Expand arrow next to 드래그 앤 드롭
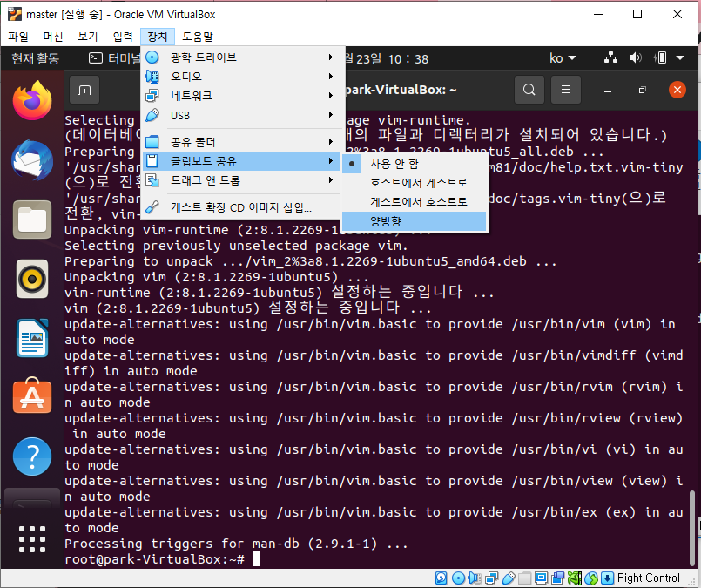This screenshot has height=588, width=701. (331, 180)
